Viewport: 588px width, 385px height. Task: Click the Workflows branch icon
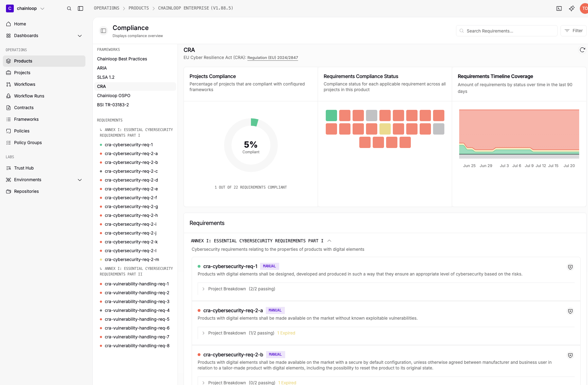[x=8, y=84]
